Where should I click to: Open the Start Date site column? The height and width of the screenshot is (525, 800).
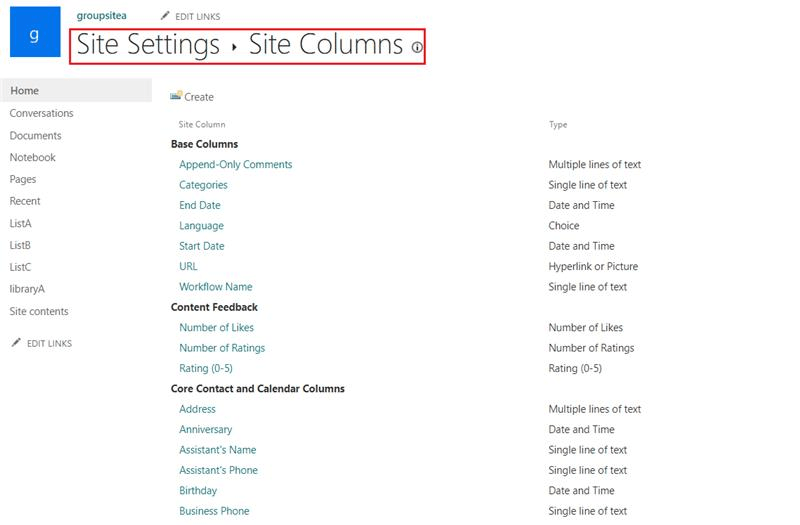[202, 246]
